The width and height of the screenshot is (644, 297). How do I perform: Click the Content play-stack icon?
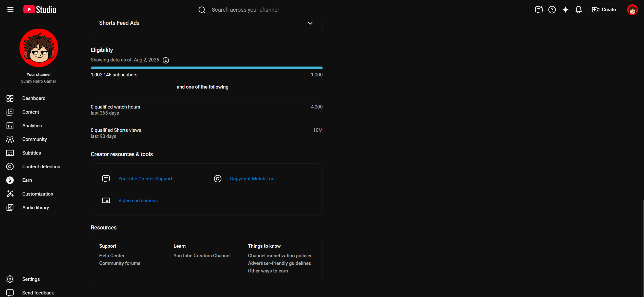10,112
